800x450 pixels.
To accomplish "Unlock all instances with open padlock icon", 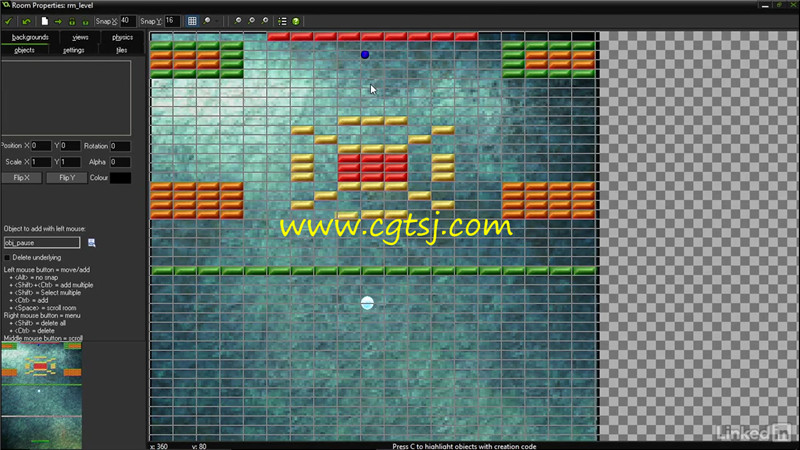I will tap(85, 21).
